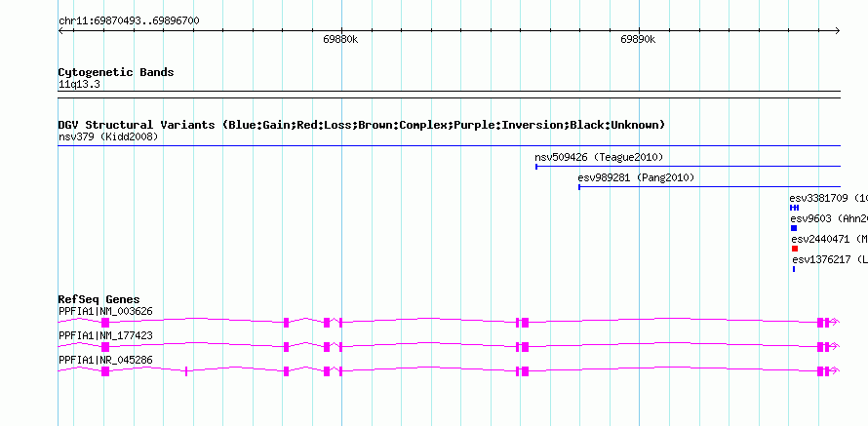Viewport: 868px width, 426px height.
Task: Click the ruler's right arrow end
Action: tap(838, 31)
